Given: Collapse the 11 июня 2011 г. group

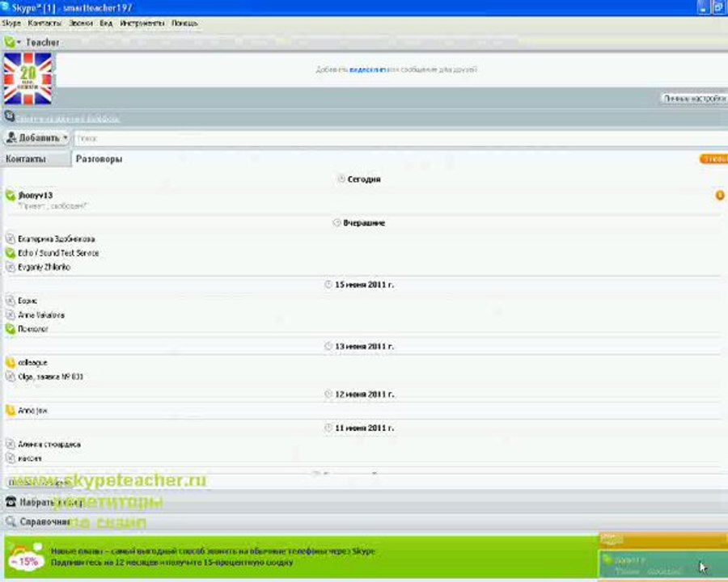Looking at the screenshot, I should coord(359,428).
